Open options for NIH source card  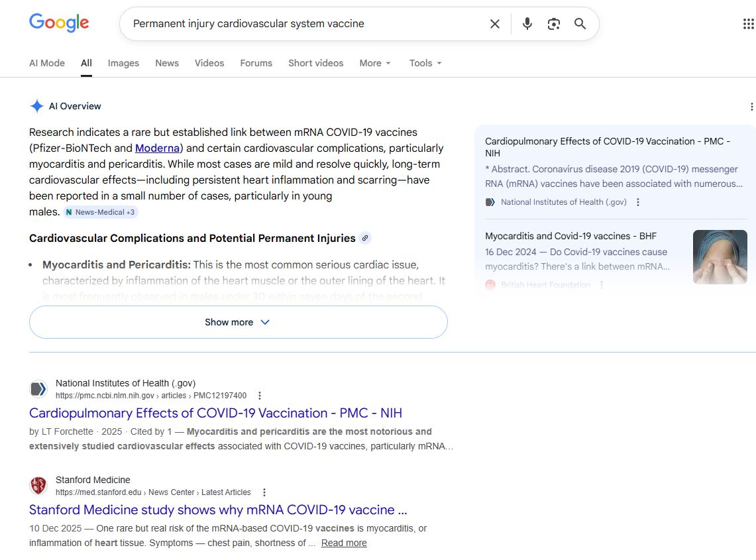tap(638, 202)
